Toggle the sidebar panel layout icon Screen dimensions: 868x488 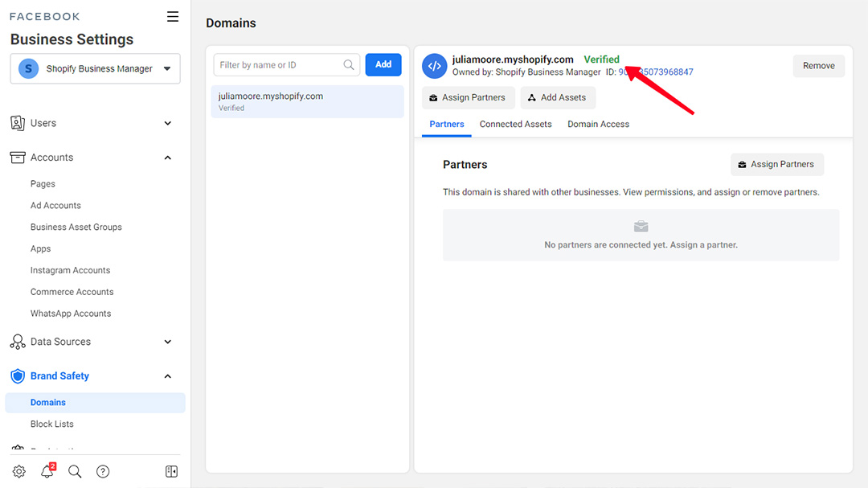coord(172,471)
